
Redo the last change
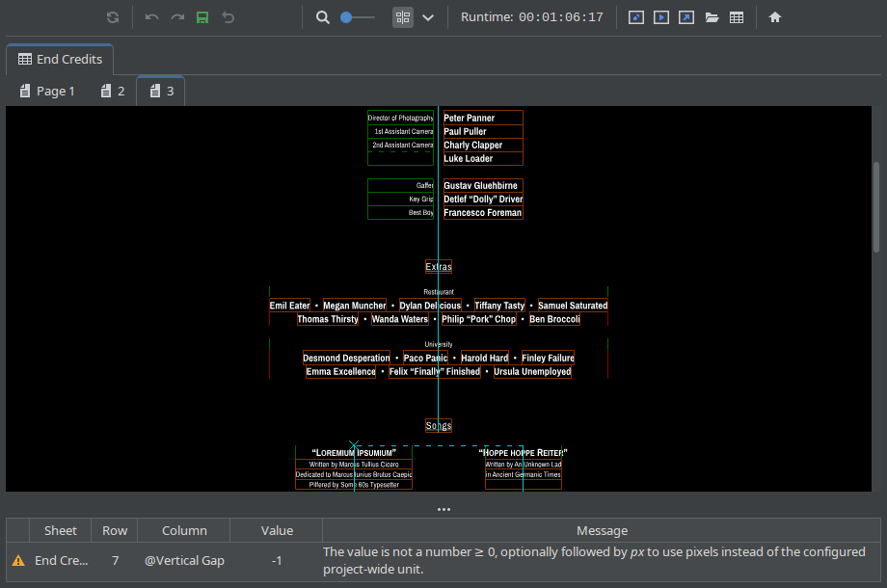point(177,17)
